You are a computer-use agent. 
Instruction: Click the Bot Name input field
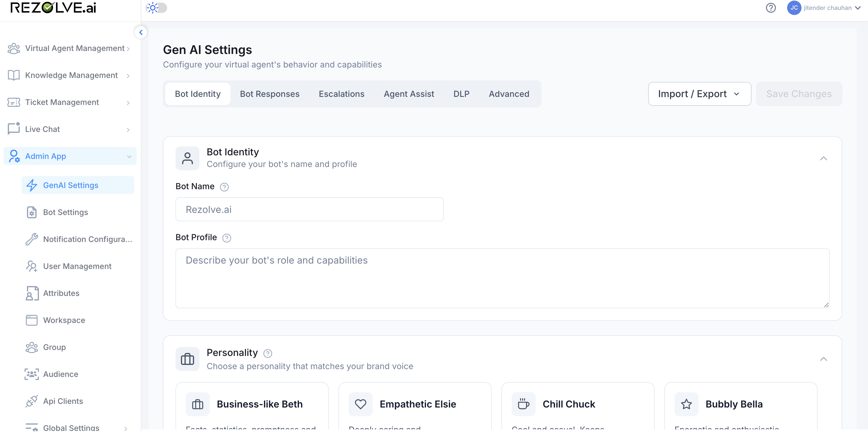pyautogui.click(x=309, y=209)
